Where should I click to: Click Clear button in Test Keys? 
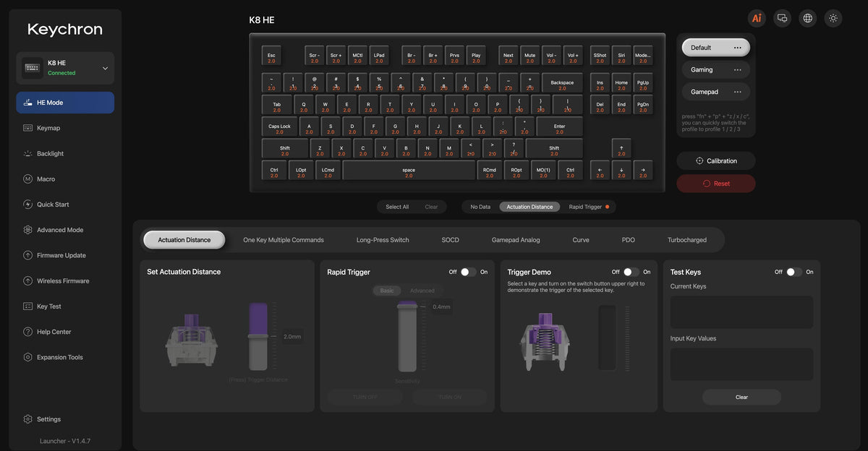click(x=741, y=397)
